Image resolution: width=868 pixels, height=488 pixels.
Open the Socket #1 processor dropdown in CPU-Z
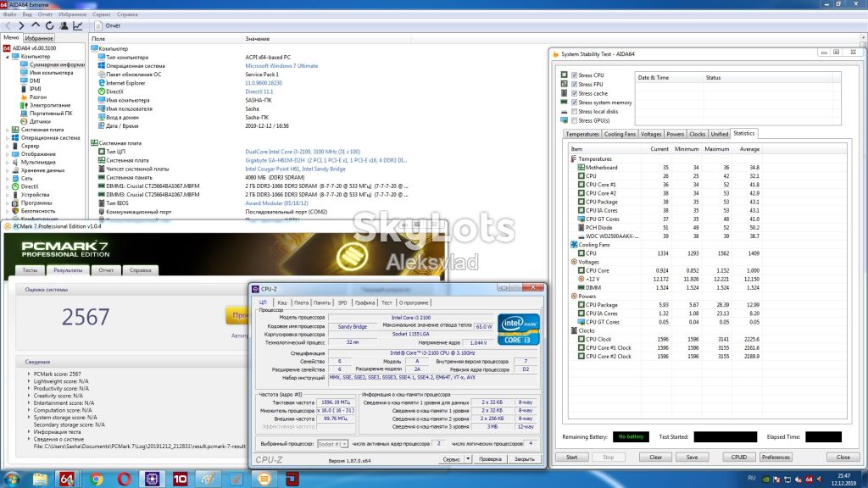332,444
